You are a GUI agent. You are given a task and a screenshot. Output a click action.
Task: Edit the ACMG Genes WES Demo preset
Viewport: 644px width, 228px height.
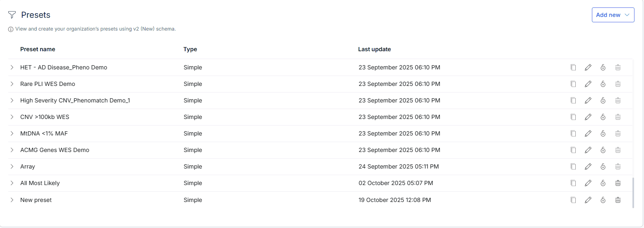(588, 150)
